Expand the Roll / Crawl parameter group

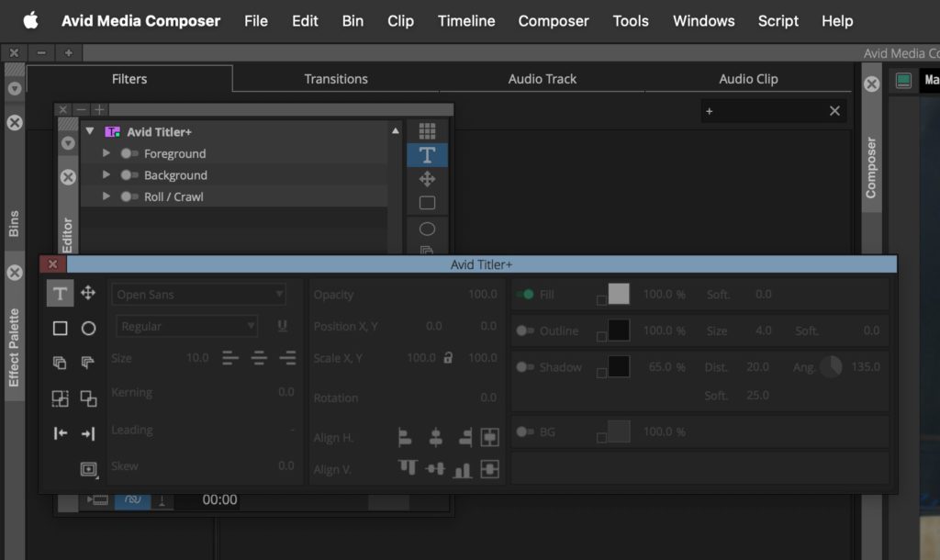click(x=106, y=196)
